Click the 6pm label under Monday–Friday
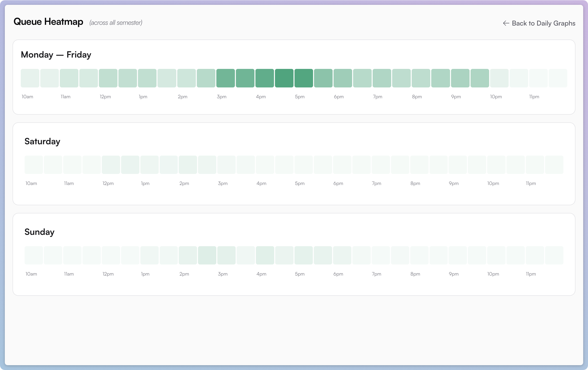Image resolution: width=588 pixels, height=370 pixels. pyautogui.click(x=339, y=97)
